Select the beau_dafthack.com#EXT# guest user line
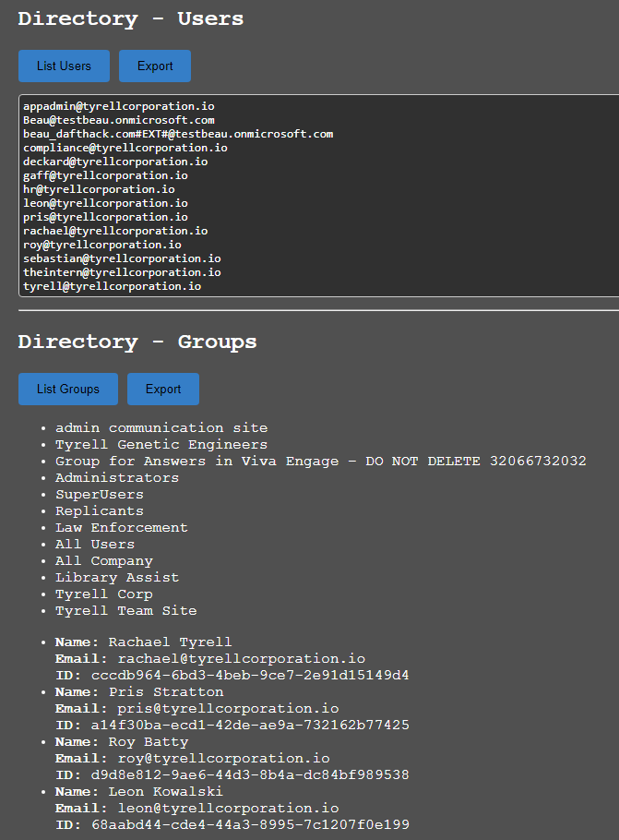The width and height of the screenshot is (619, 840). pos(178,134)
